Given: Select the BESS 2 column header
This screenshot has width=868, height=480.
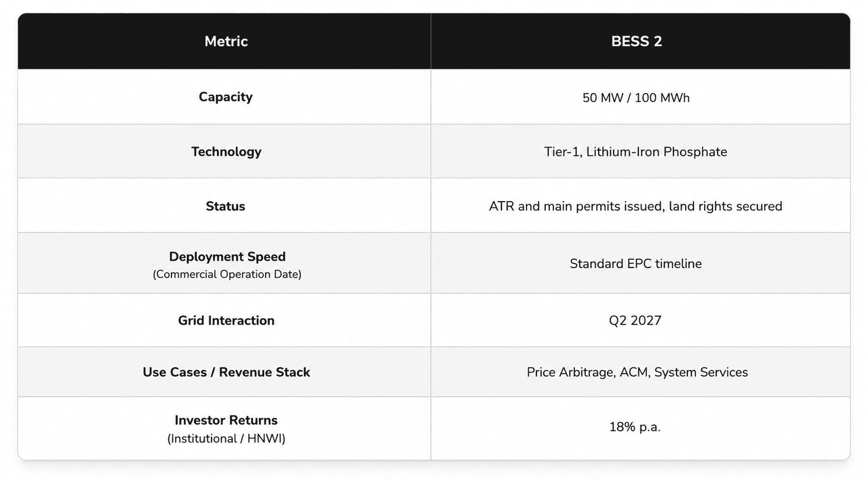Looking at the screenshot, I should coord(636,41).
